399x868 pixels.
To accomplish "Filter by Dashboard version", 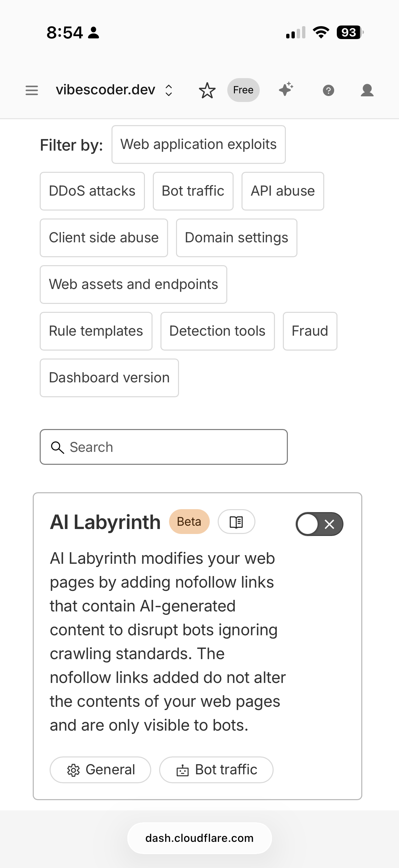I will tap(109, 378).
